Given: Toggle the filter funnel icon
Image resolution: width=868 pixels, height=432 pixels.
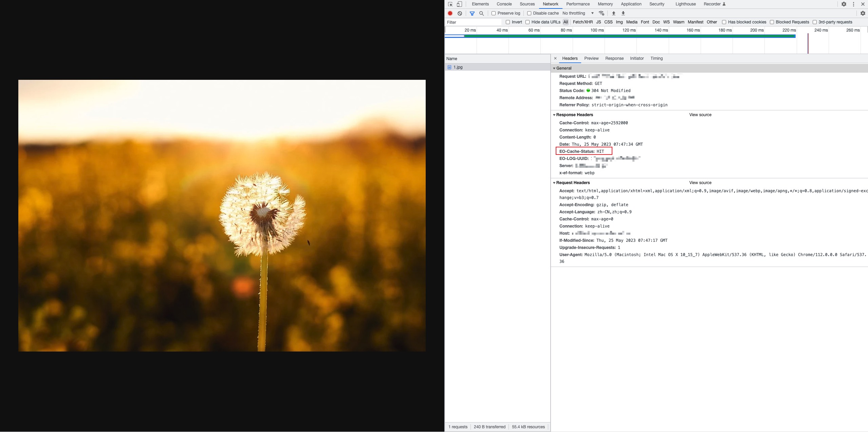Looking at the screenshot, I should [x=472, y=13].
